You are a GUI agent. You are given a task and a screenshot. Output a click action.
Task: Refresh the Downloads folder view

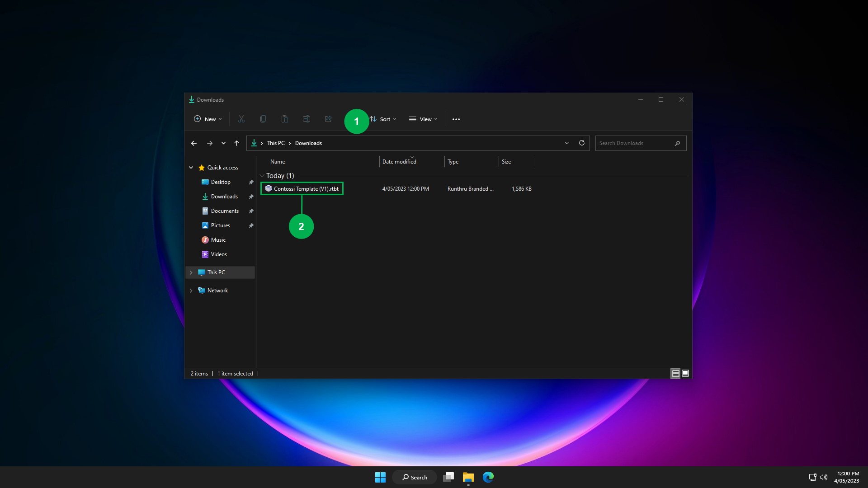[582, 143]
